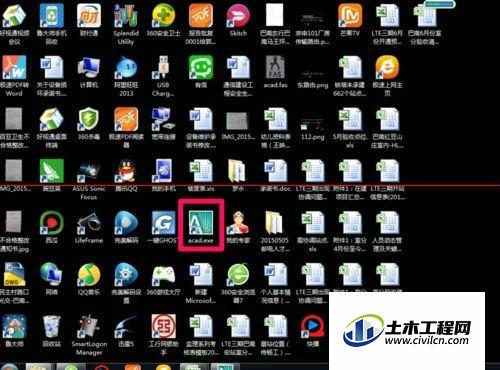Open the 360安全卫士 shortcut
Viewport: 500px width, 370px height.
point(163,15)
